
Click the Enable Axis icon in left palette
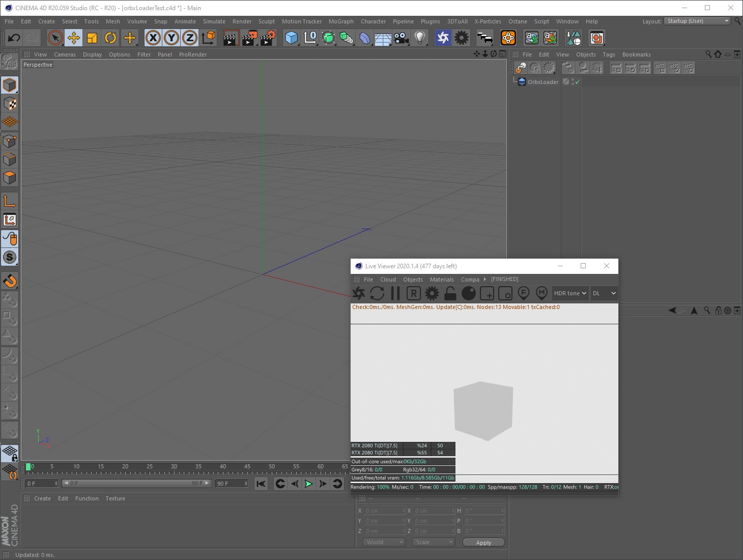10,202
